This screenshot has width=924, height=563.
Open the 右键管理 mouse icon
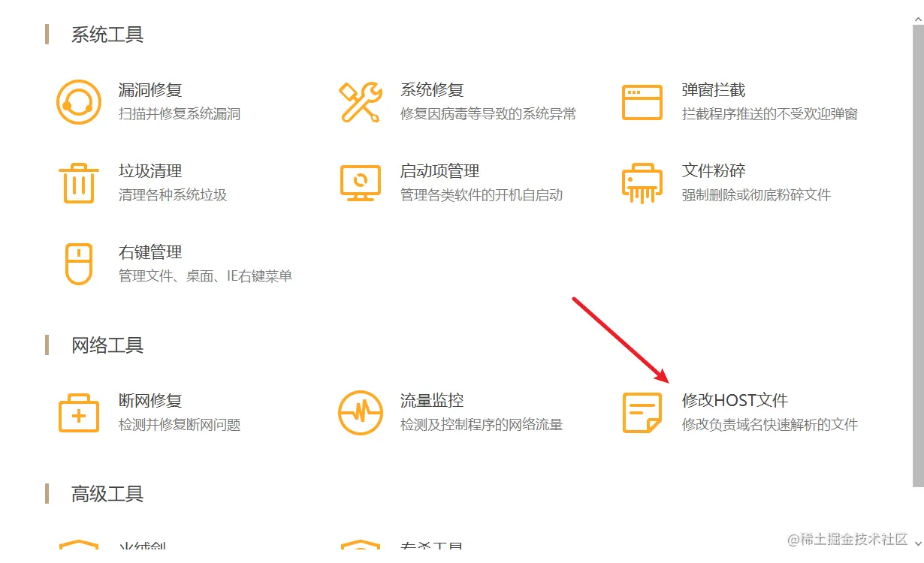(x=79, y=264)
